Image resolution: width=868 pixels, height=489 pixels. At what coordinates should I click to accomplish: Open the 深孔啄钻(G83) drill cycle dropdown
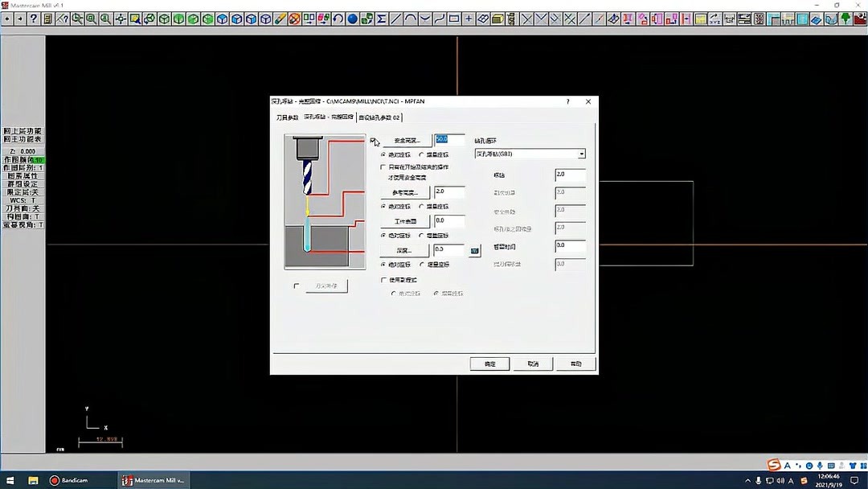pyautogui.click(x=581, y=154)
